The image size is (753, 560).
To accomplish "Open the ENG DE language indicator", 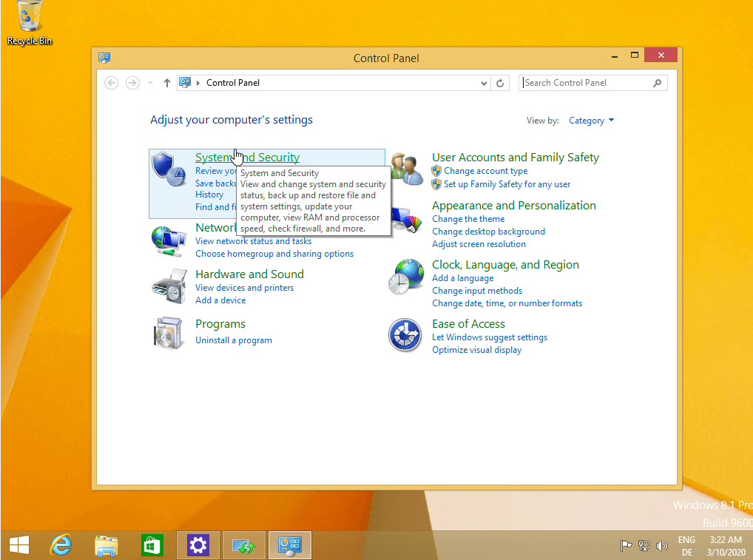I will (686, 546).
